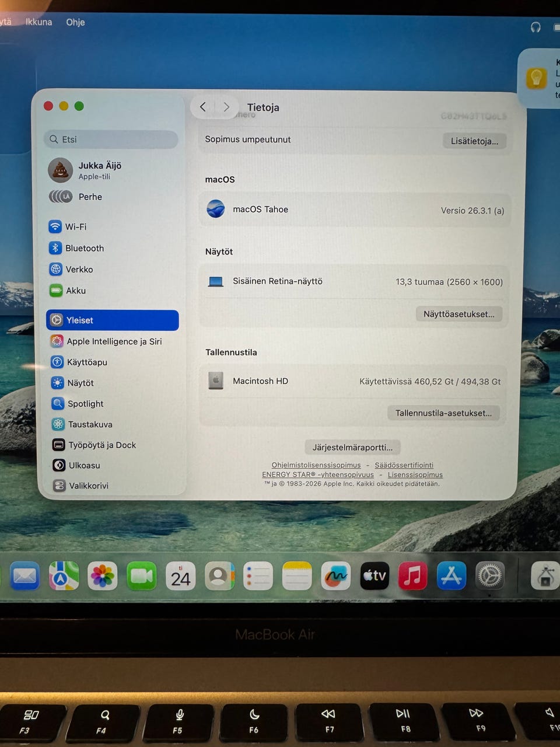Open Näyttöasetukset... display settings
This screenshot has height=747, width=560.
point(459,314)
